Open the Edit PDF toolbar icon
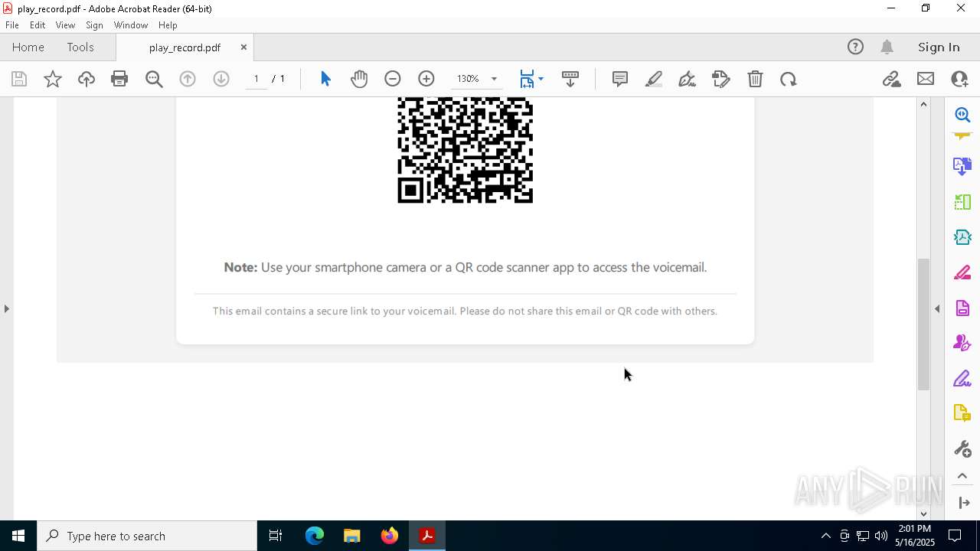Image resolution: width=980 pixels, height=551 pixels. 721,79
